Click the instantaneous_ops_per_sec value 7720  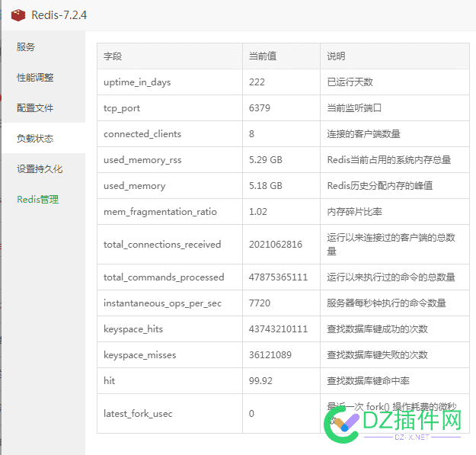click(260, 303)
